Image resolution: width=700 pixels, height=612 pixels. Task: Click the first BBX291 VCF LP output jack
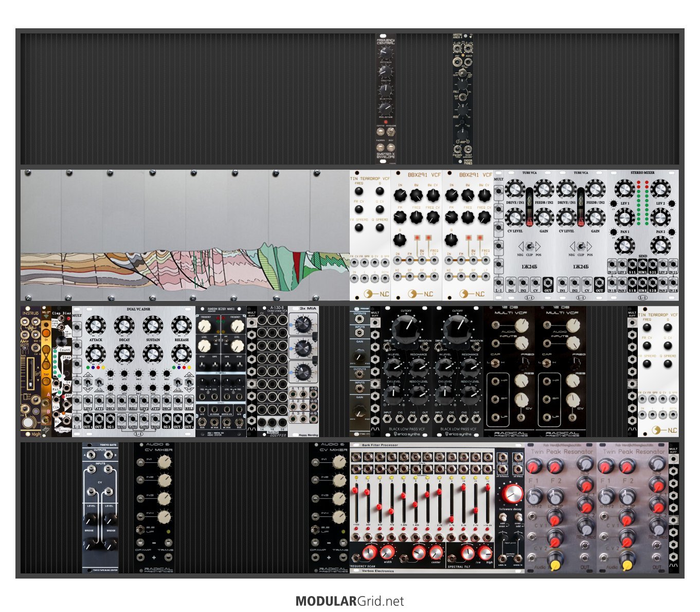435,277
